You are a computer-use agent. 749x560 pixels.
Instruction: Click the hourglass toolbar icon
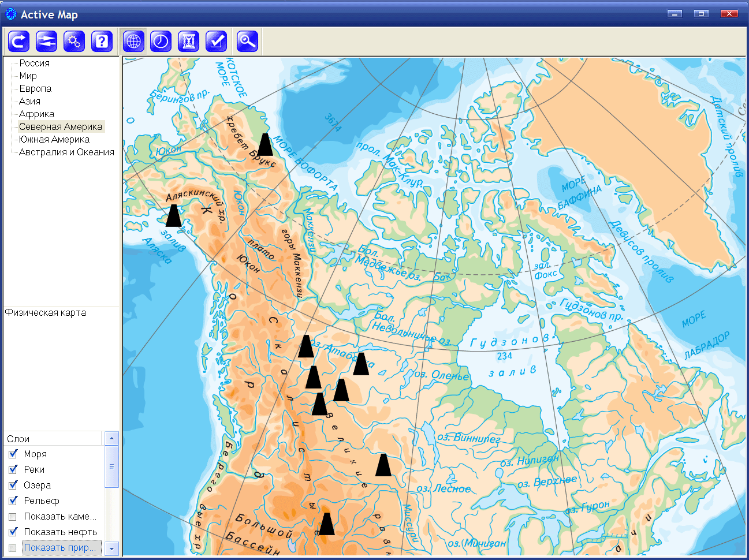click(x=188, y=42)
